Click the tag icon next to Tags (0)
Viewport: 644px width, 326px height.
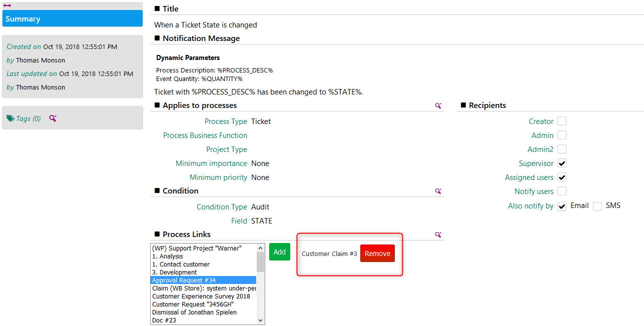click(11, 118)
